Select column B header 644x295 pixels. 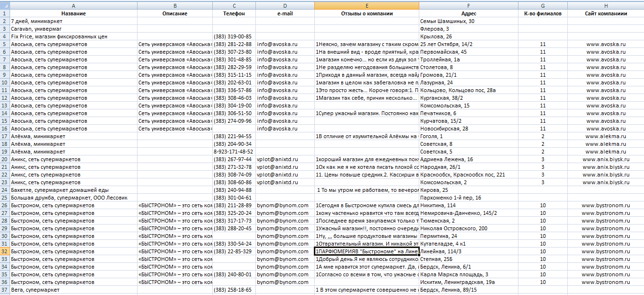(175, 6)
